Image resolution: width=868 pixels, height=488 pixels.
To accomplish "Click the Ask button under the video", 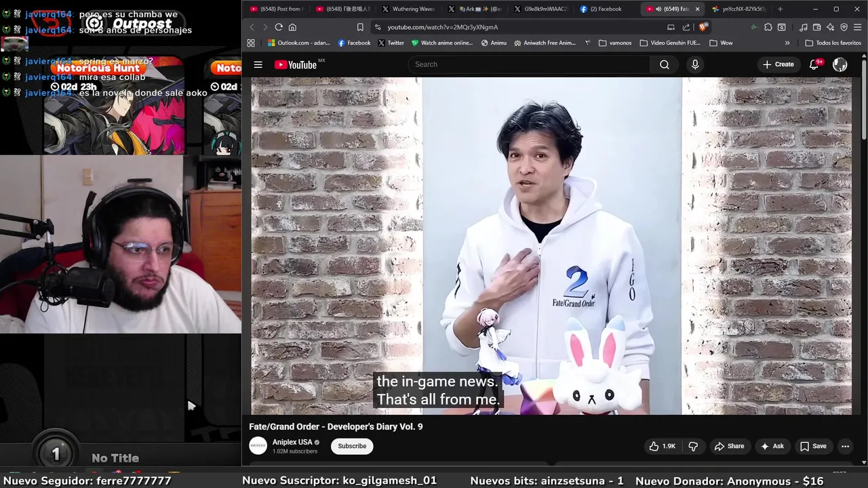I will click(772, 446).
